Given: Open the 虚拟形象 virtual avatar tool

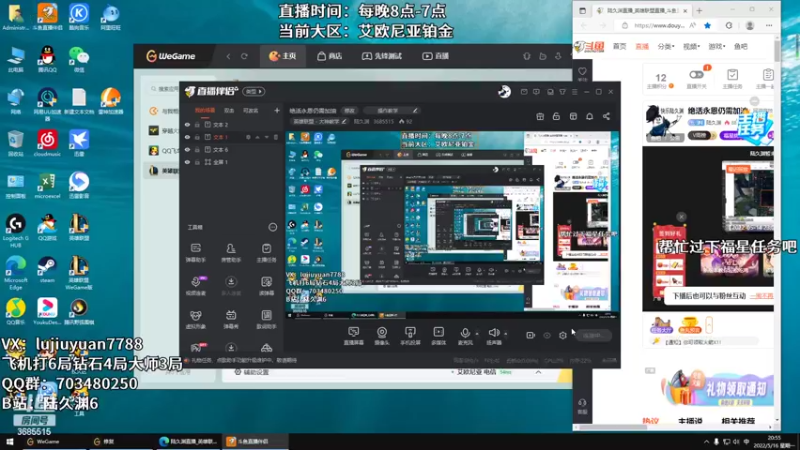Looking at the screenshot, I should (x=195, y=319).
